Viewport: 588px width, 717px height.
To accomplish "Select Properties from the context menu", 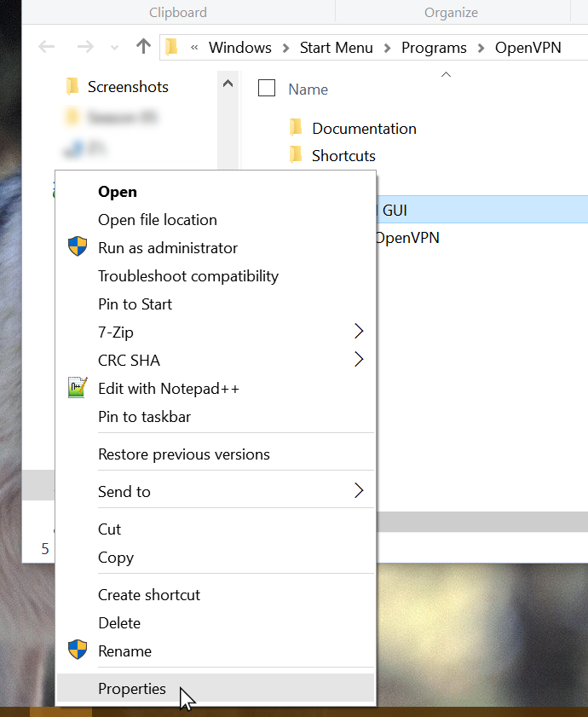I will coord(132,689).
